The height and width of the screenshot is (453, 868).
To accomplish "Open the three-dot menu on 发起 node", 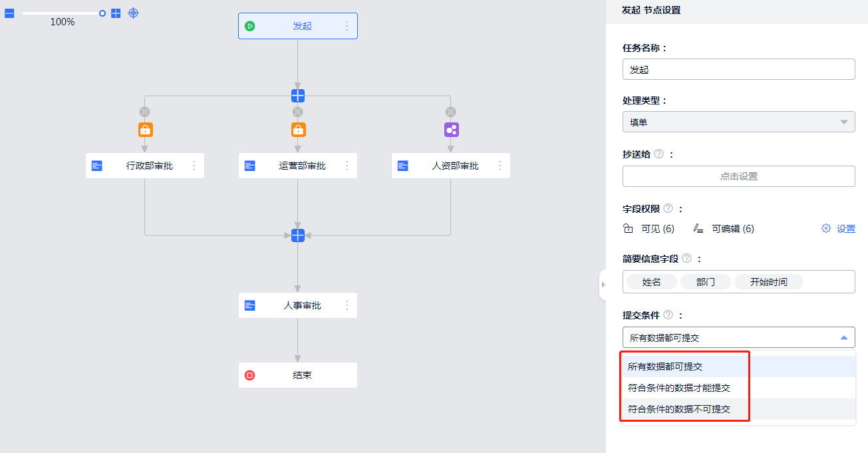I will [x=347, y=26].
